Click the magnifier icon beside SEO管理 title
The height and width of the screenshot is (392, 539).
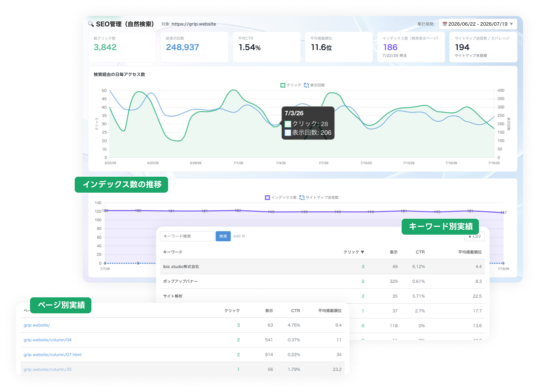(x=91, y=24)
